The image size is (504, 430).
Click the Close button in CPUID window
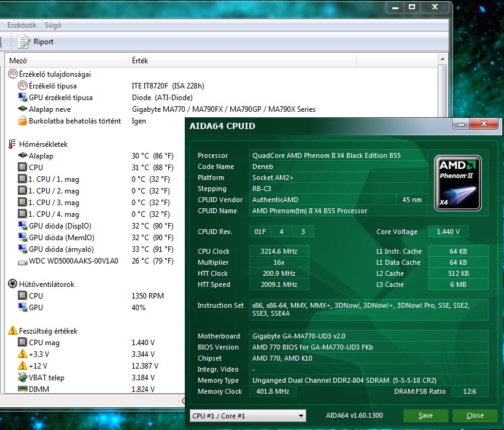pos(475,415)
